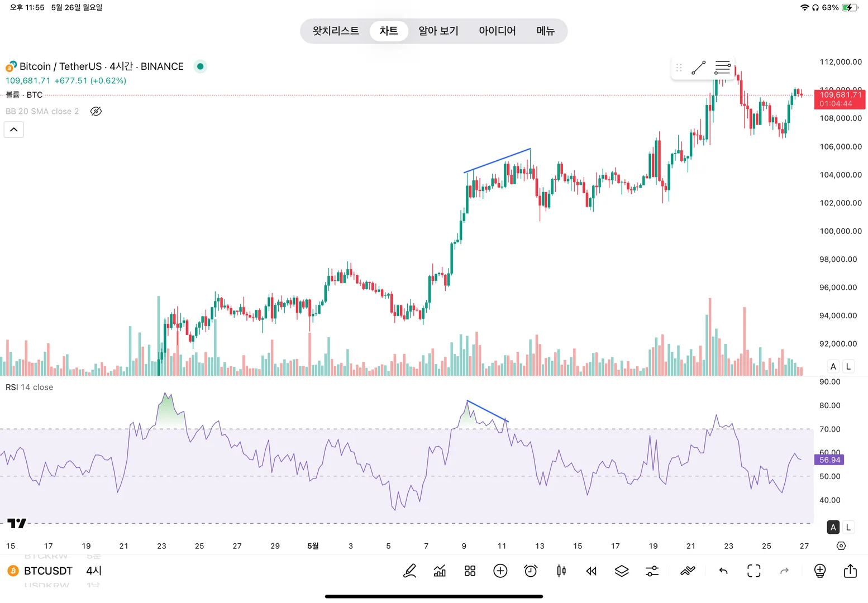The height and width of the screenshot is (603, 868).
Task: Tap the Bitcoin / TetherUS chart title
Action: coord(102,66)
